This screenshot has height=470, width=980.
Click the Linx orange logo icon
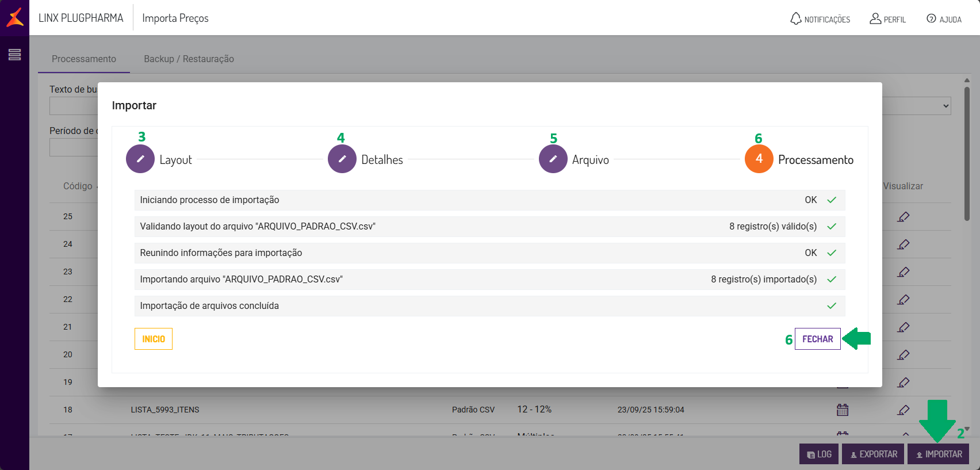[15, 17]
